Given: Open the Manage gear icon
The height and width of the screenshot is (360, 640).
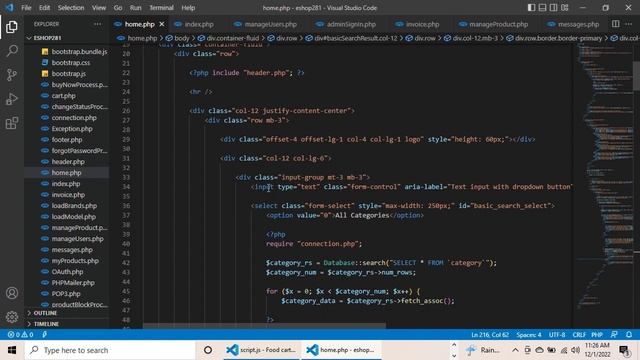Looking at the screenshot, I should point(12,316).
